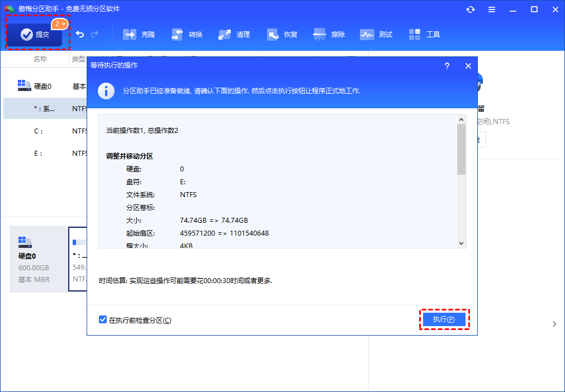Select 硬盘0 in the disk list
The width and height of the screenshot is (565, 392).
[42, 86]
